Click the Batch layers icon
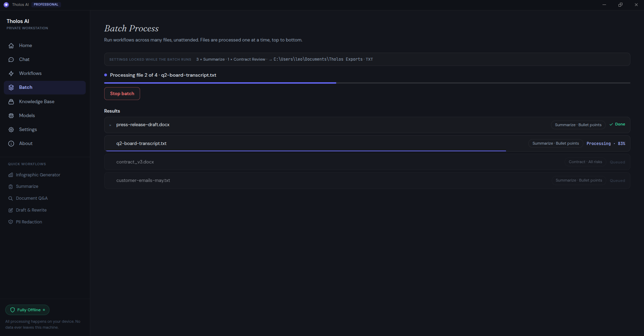644x336 pixels. [x=11, y=87]
